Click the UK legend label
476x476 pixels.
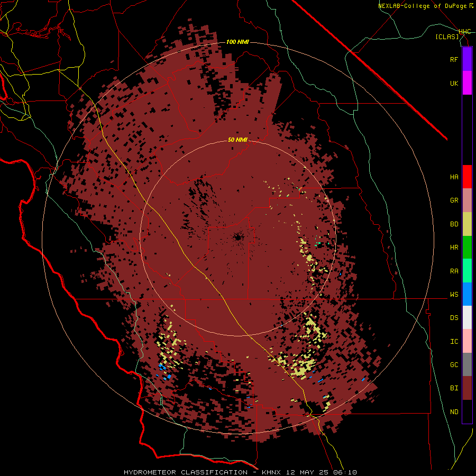pyautogui.click(x=454, y=83)
